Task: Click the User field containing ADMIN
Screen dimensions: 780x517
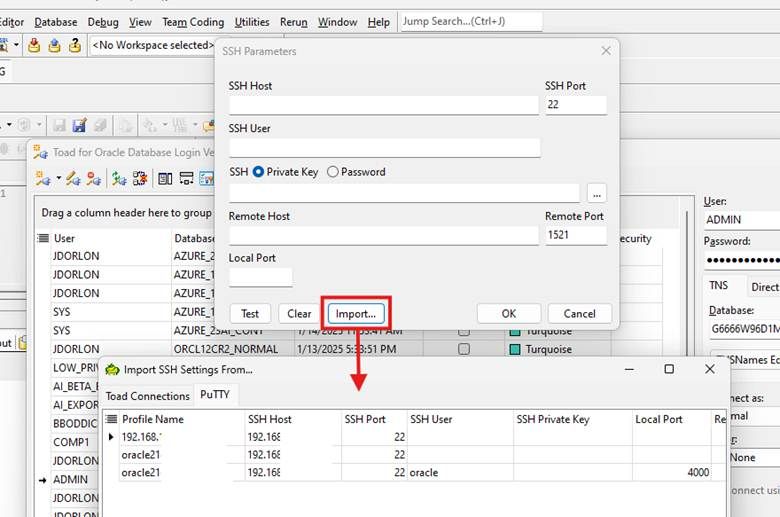Action: tap(742, 220)
